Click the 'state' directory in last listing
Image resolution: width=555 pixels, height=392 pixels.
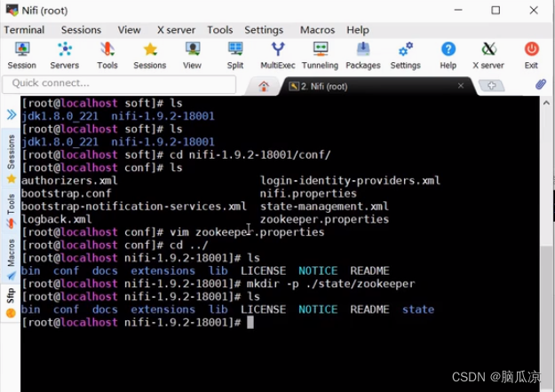[x=418, y=310]
